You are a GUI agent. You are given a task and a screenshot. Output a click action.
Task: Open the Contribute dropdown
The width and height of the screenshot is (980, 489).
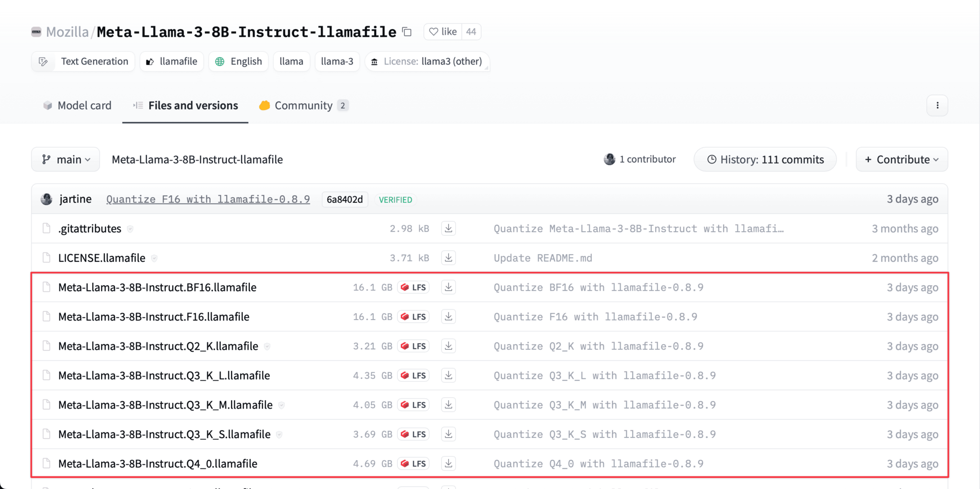(902, 160)
